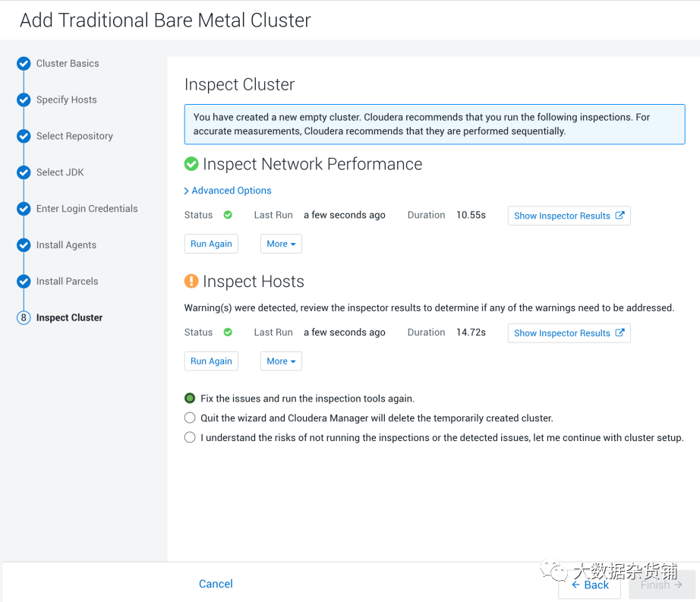Show Inspector Results for Inspect Hosts

[569, 333]
